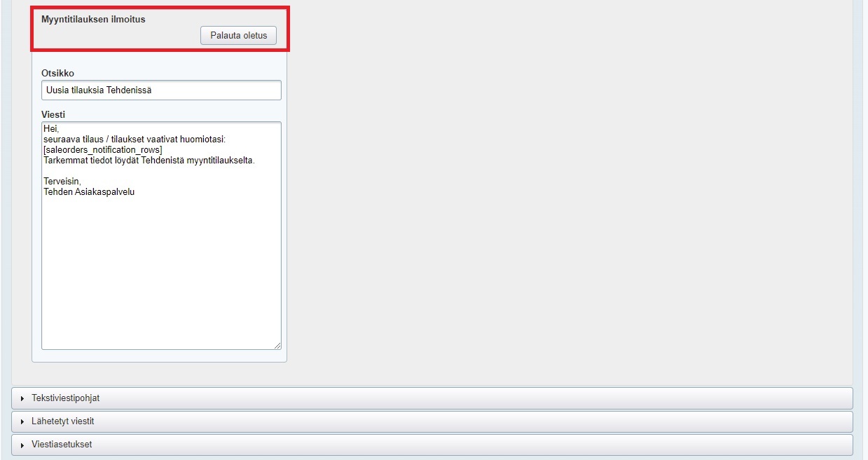Image resolution: width=868 pixels, height=460 pixels.
Task: Expand the Tekstiviestipohjat section header
Action: (66, 398)
